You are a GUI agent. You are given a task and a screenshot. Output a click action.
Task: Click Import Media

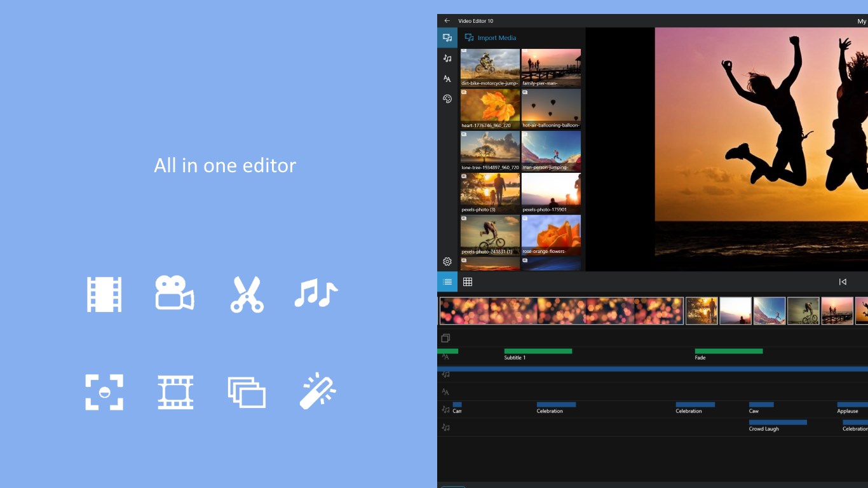tap(491, 37)
